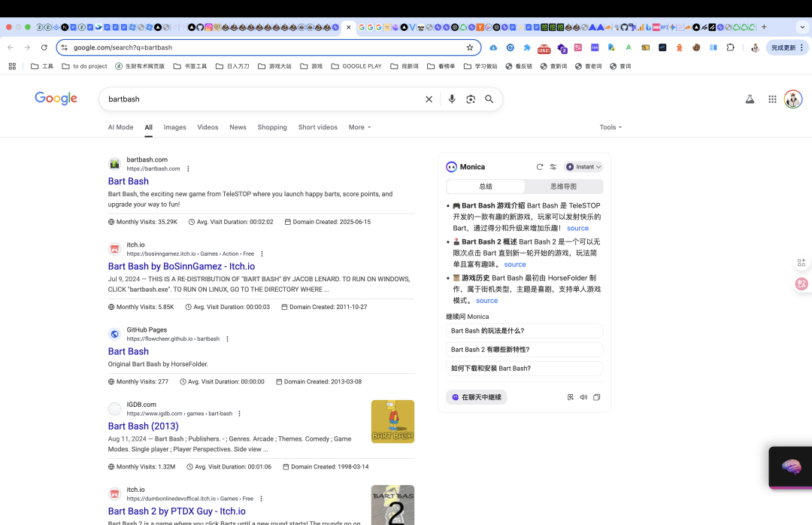The width and height of the screenshot is (812, 525).
Task: Copy the Monica summary
Action: 596,397
